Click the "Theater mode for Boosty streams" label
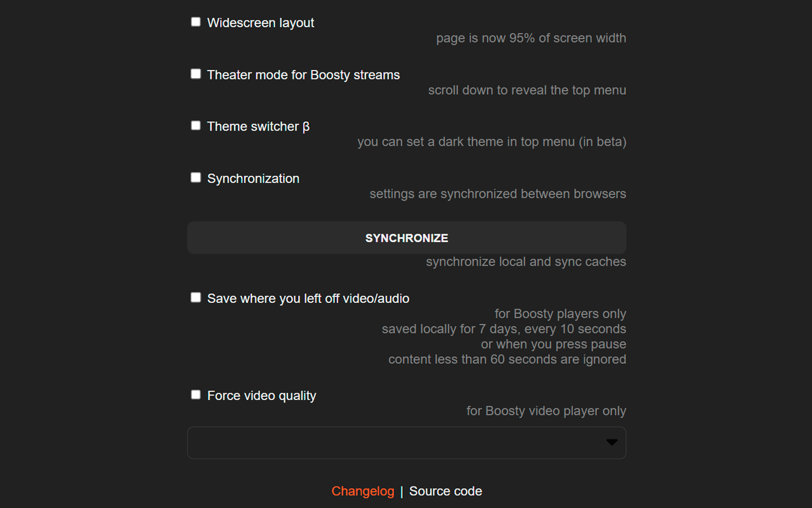 pyautogui.click(x=303, y=75)
